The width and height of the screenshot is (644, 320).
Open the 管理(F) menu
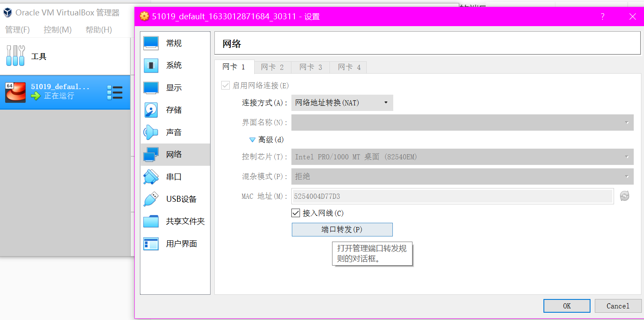click(x=18, y=30)
